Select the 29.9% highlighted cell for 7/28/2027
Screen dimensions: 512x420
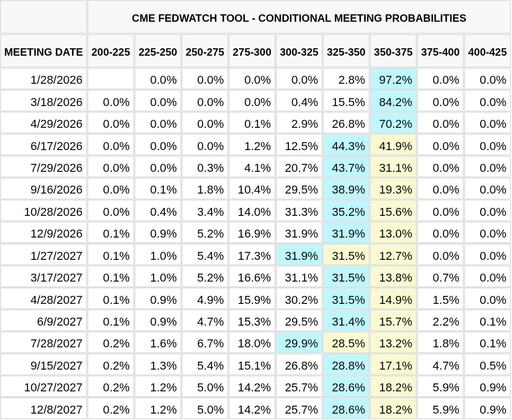tap(301, 343)
